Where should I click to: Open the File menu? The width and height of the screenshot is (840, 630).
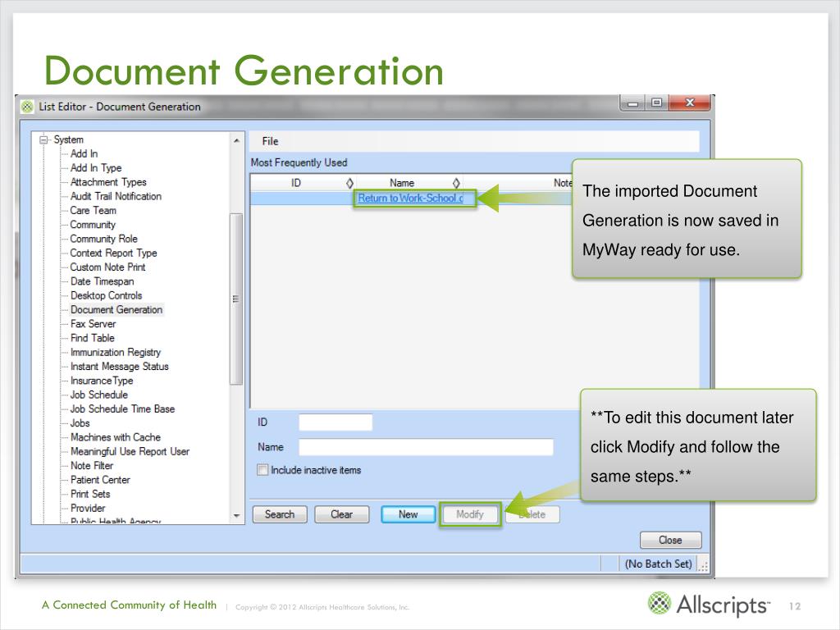(x=270, y=141)
